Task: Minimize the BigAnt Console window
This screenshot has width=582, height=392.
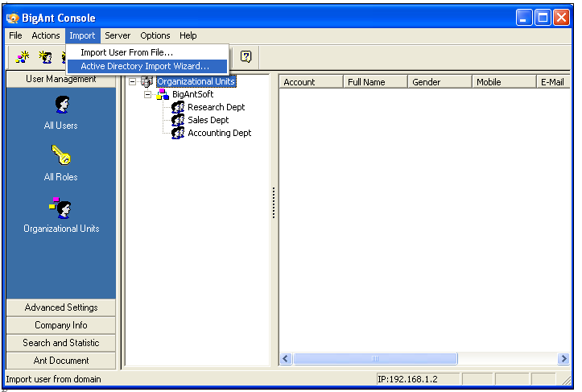Action: [x=524, y=18]
